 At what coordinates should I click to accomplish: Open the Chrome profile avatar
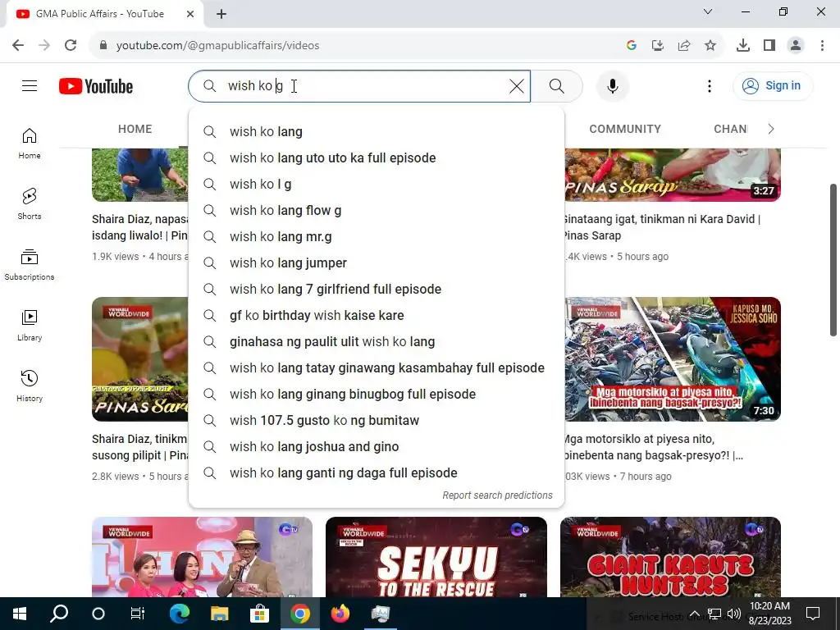[796, 45]
